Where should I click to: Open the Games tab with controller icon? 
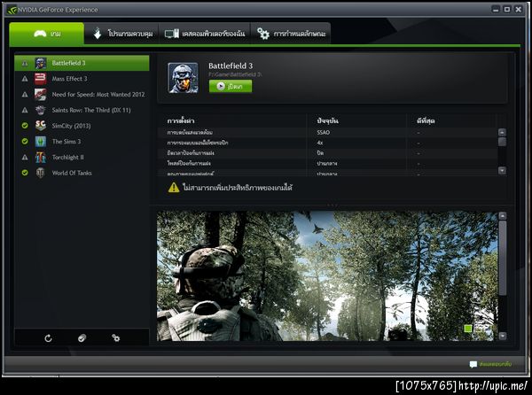tap(46, 34)
